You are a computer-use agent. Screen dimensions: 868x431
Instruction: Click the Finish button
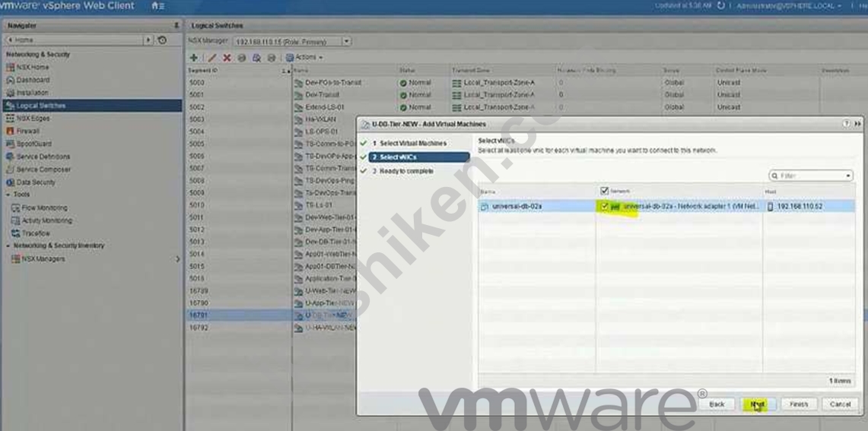coord(799,404)
